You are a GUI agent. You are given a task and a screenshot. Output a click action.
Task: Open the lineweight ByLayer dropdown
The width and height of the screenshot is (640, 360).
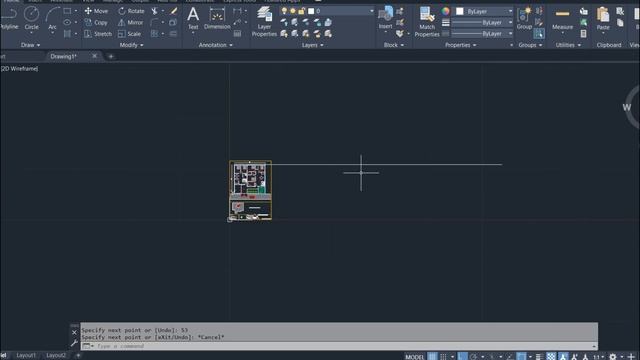click(482, 22)
